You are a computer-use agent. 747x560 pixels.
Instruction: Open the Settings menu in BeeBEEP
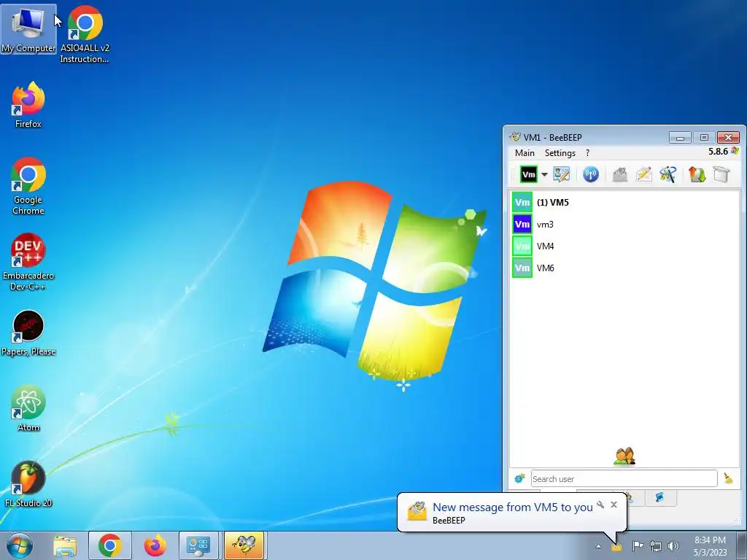click(560, 153)
